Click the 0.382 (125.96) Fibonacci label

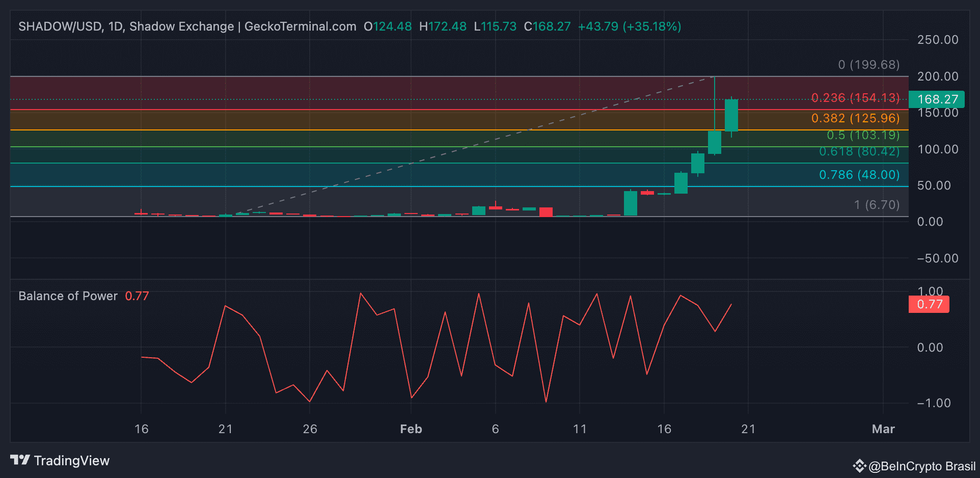point(856,118)
